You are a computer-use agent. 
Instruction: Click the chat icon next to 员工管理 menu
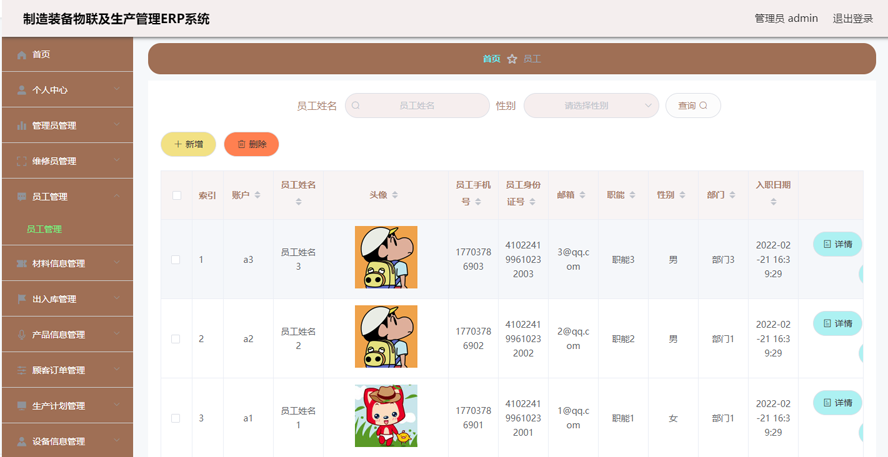(x=22, y=197)
